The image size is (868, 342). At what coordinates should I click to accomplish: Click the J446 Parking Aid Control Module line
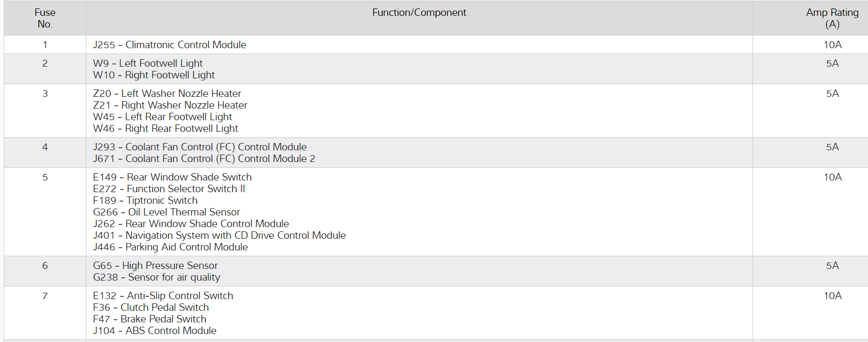tap(170, 247)
